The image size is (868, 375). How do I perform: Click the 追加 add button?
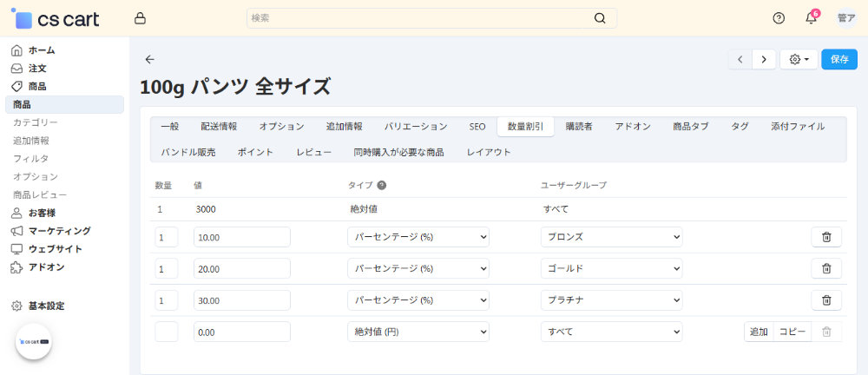coord(759,332)
